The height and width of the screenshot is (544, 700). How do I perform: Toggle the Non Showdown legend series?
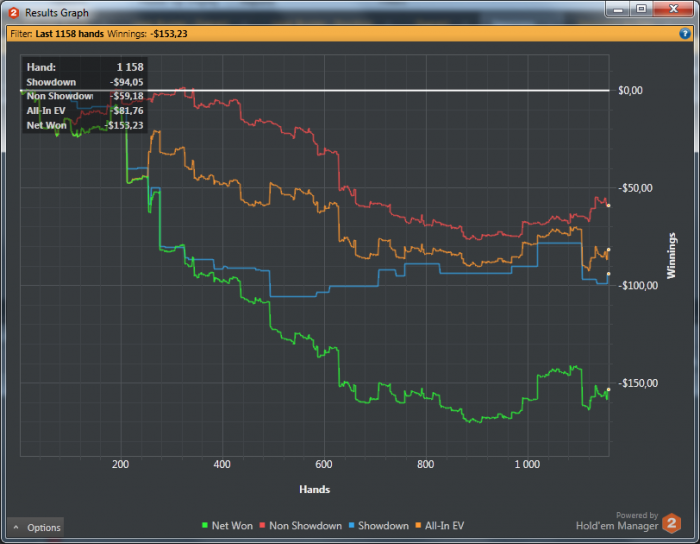point(300,526)
